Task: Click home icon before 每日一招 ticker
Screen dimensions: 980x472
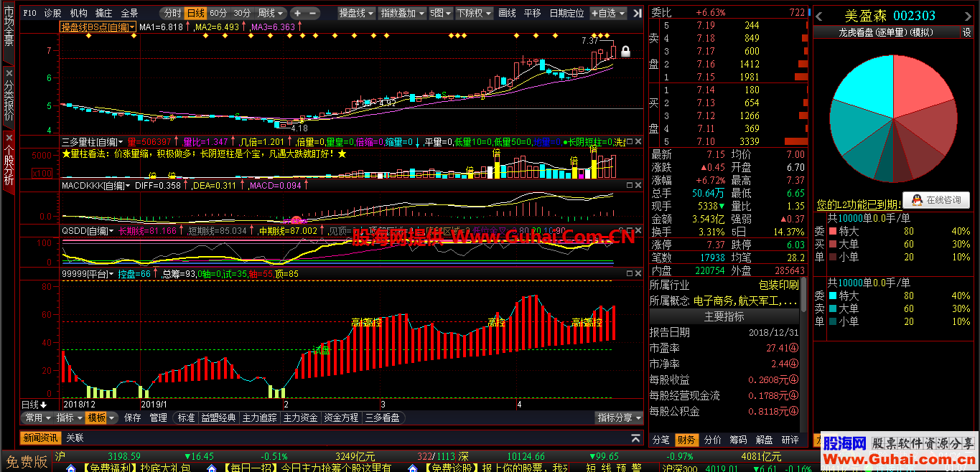Action: (x=211, y=468)
